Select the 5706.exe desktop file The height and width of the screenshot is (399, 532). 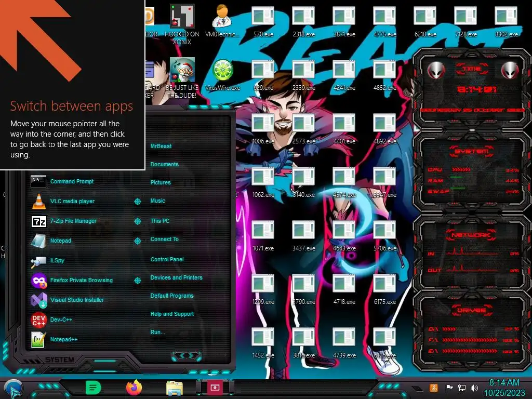pos(385,235)
